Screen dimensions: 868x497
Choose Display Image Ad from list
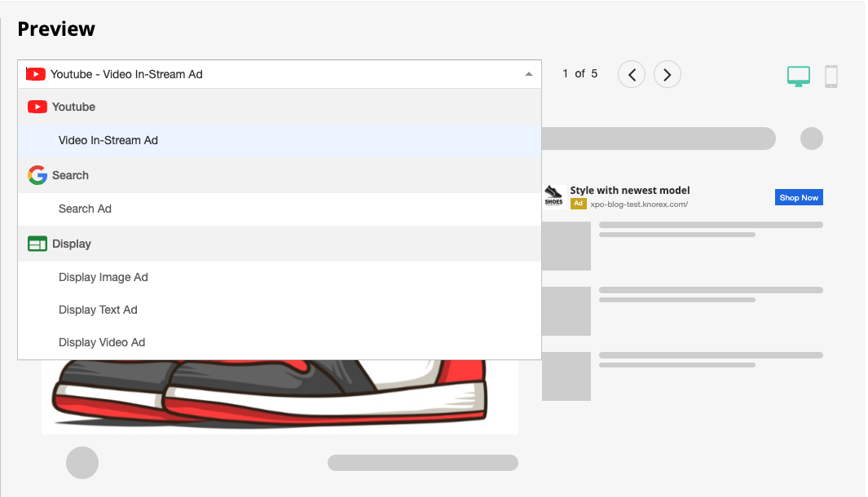[x=104, y=277]
